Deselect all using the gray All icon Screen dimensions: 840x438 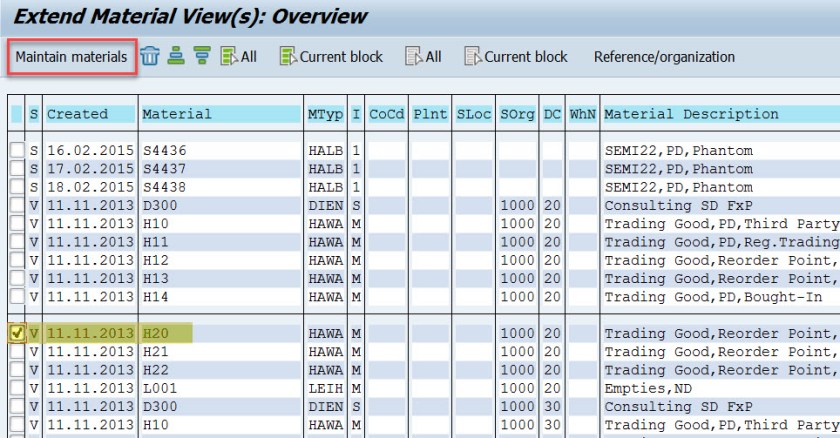click(423, 56)
